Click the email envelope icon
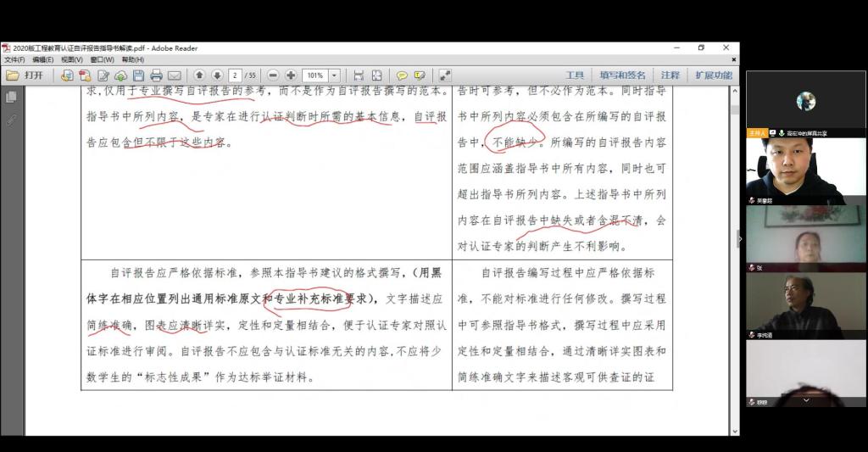Viewport: 868px width, 452px height. coord(174,75)
